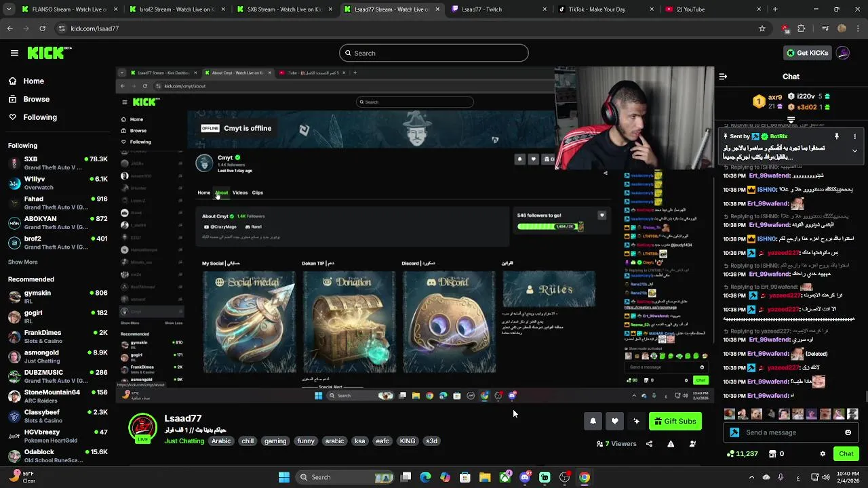Turn on notifications with the bell button
Viewport: 868px width, 488px height.
coord(593,421)
